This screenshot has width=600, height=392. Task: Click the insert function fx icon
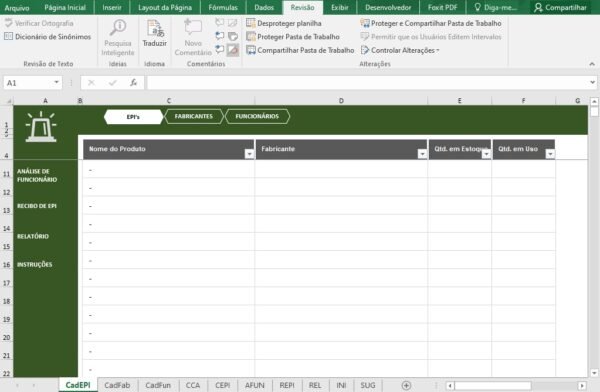[134, 82]
